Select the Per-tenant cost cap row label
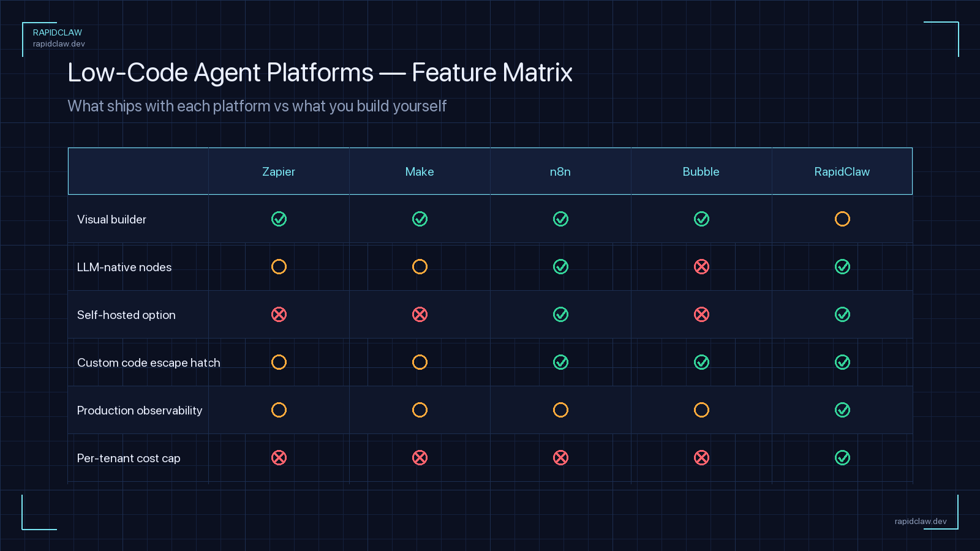The width and height of the screenshot is (980, 551). point(129,458)
